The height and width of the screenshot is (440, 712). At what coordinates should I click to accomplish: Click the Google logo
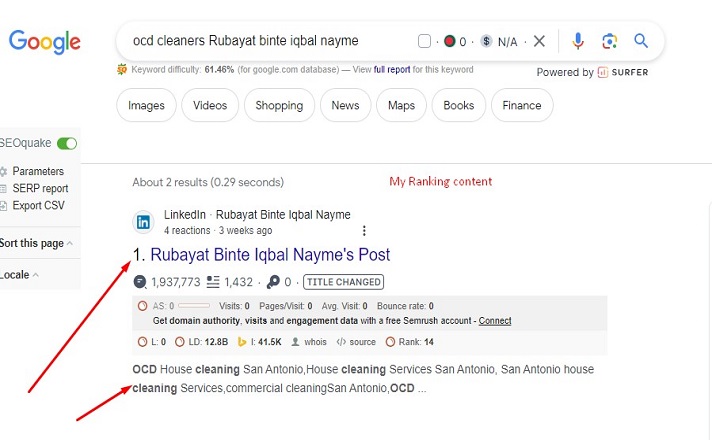(x=45, y=42)
